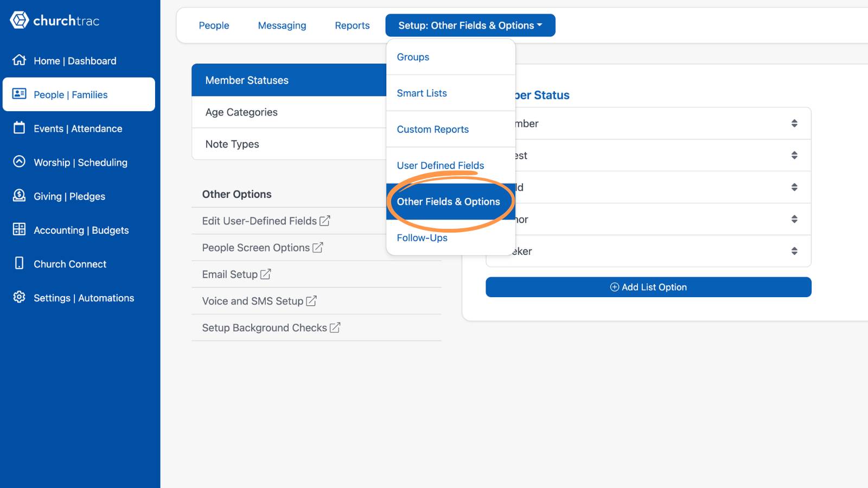868x488 pixels.
Task: Open the People tab
Action: pos(214,25)
